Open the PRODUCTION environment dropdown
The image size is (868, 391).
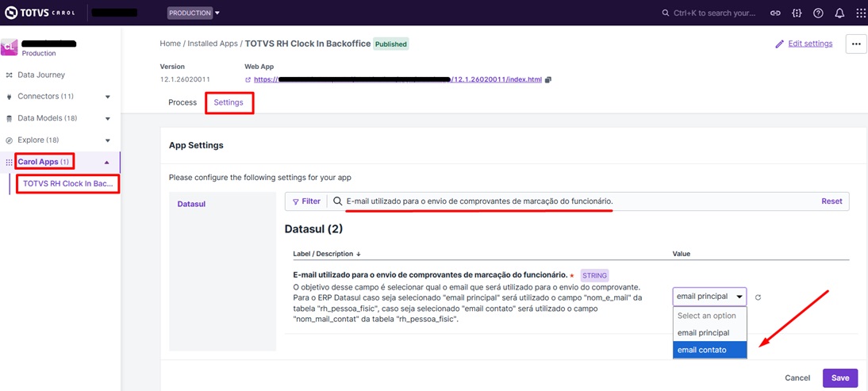[x=194, y=13]
